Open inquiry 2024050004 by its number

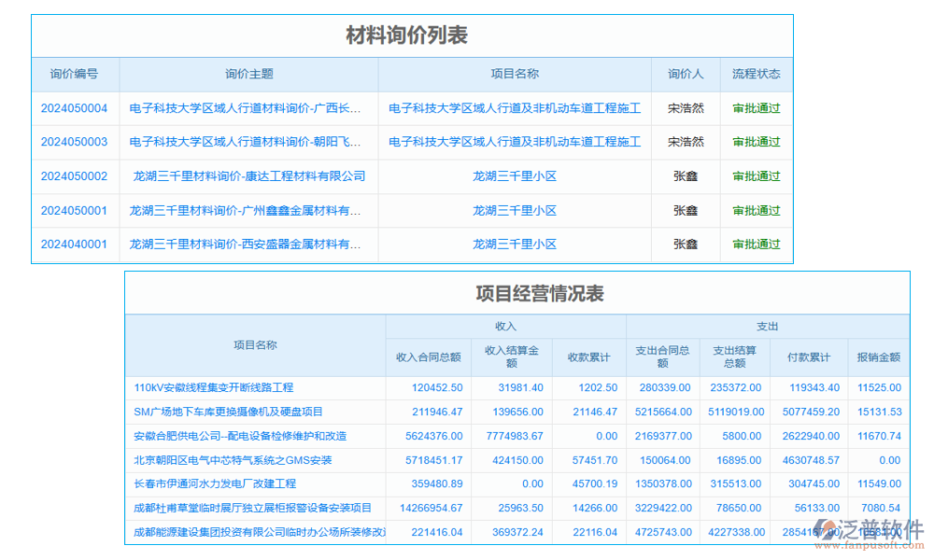pos(74,107)
